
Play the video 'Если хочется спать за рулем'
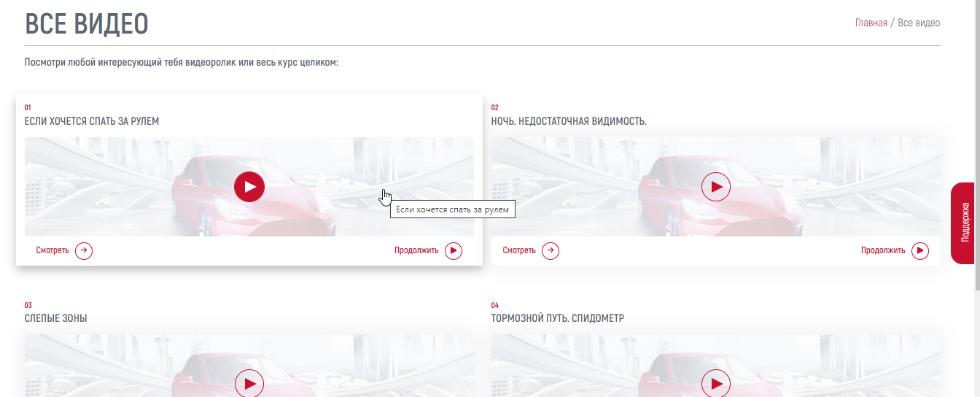coord(249,187)
